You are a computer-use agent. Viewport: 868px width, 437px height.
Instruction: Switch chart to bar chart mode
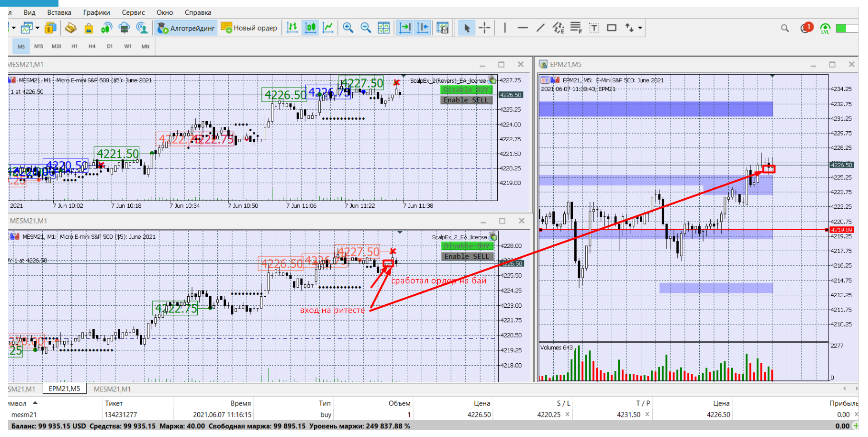pos(292,28)
